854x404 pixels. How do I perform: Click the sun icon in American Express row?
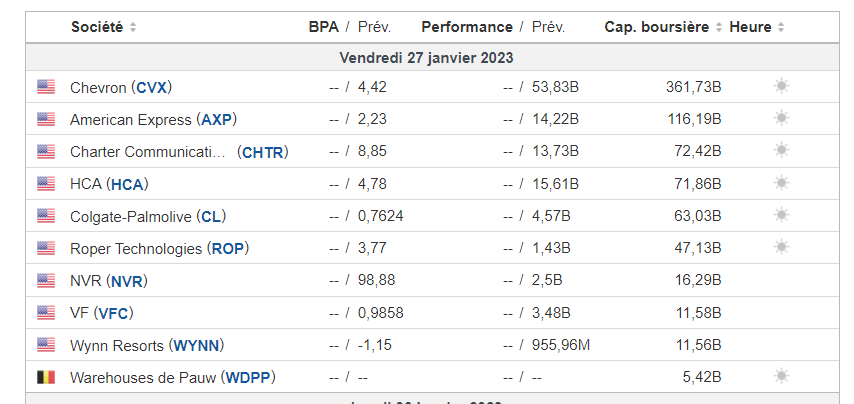(x=781, y=119)
